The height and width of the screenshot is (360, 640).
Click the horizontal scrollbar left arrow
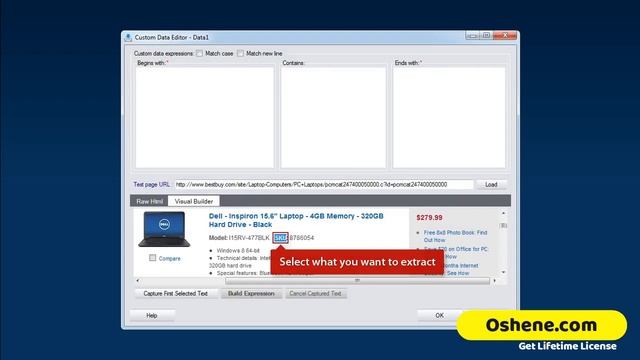click(138, 281)
